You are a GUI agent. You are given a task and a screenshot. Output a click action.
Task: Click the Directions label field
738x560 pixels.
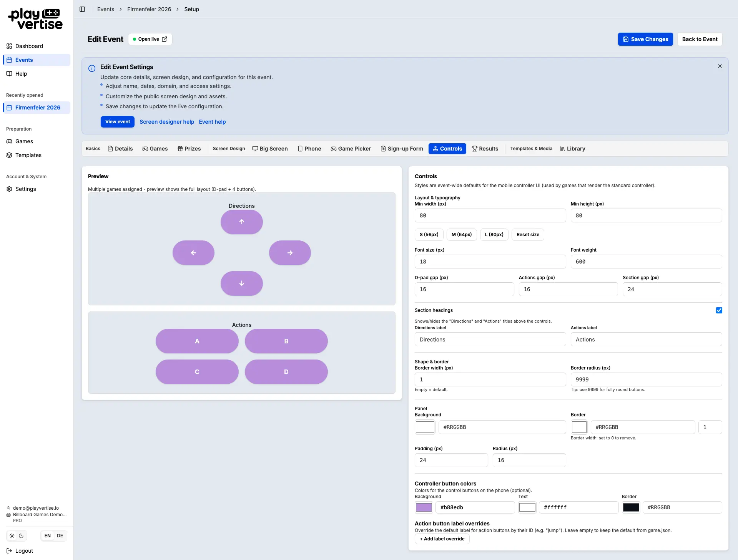pos(490,340)
